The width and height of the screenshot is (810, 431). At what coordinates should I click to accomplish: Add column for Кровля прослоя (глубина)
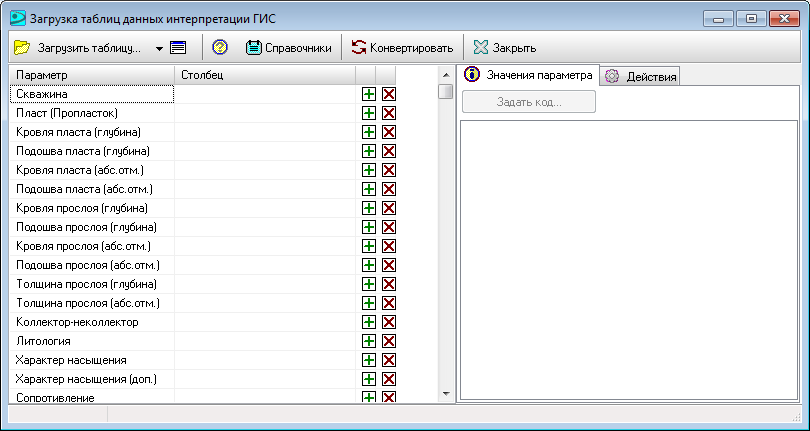coord(369,208)
